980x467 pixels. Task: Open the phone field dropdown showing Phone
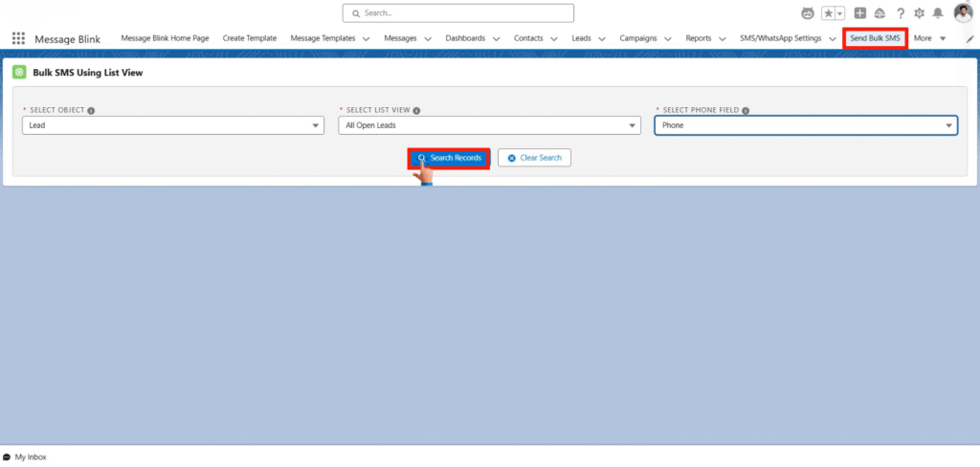806,125
